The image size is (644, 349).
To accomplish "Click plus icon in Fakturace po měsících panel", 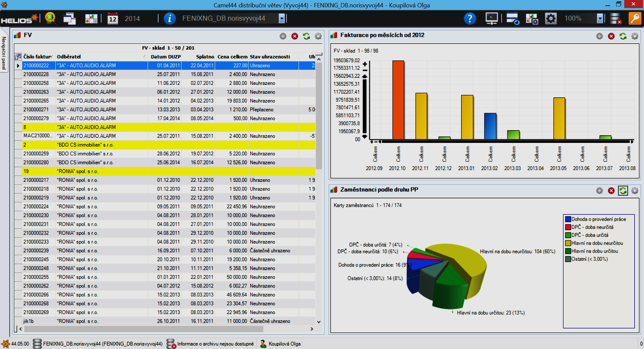I will (x=600, y=36).
